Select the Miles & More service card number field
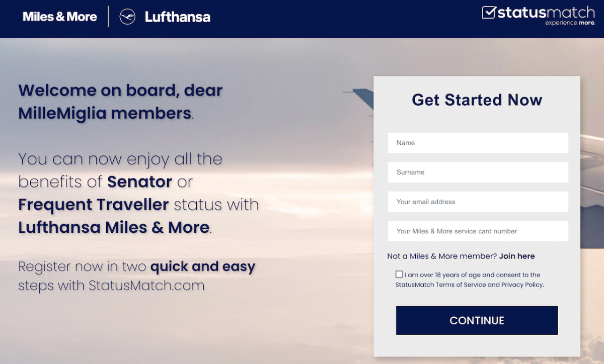The height and width of the screenshot is (364, 604). pyautogui.click(x=478, y=231)
